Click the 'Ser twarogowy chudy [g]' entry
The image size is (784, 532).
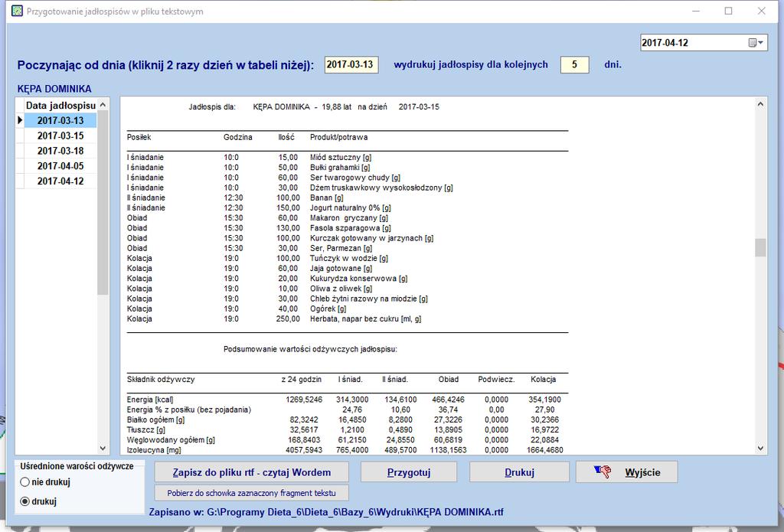pos(355,178)
